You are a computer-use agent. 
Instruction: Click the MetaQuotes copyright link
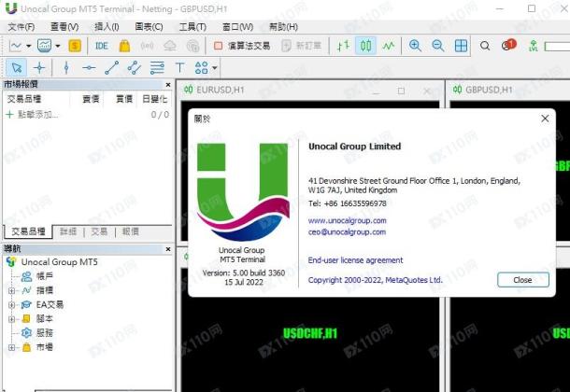pos(375,280)
